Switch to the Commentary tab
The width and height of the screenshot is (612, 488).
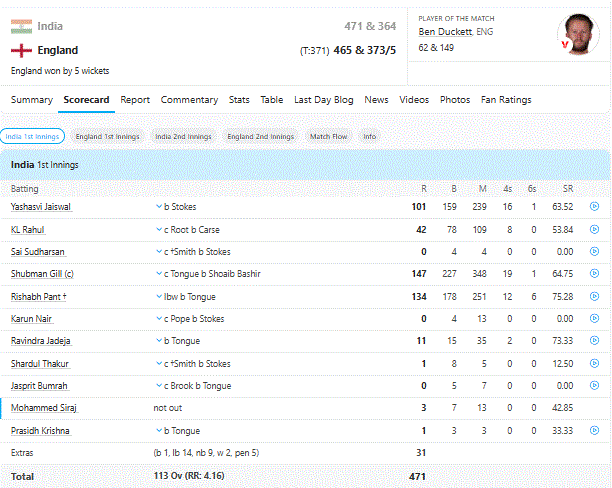[x=189, y=100]
